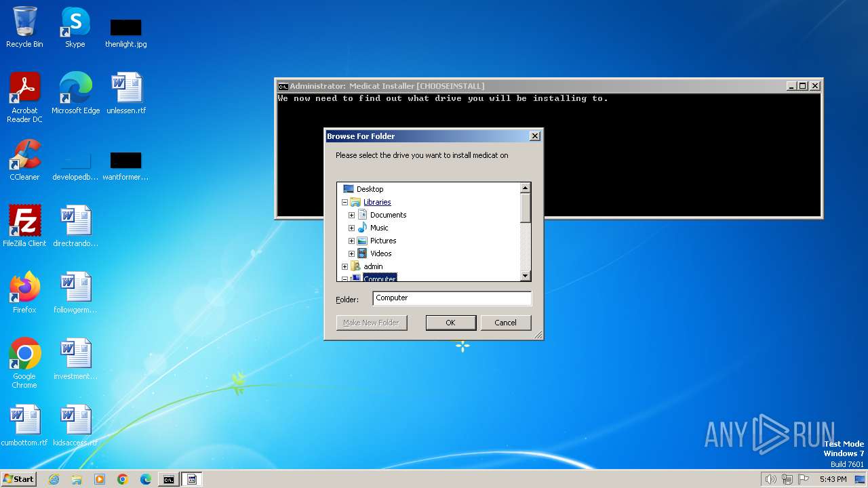868x488 pixels.
Task: Open the Start menu
Action: 18,479
